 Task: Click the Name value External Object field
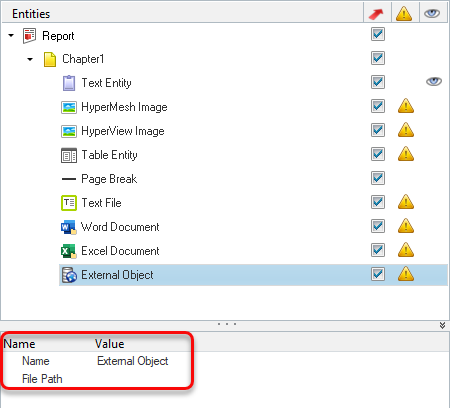click(132, 361)
